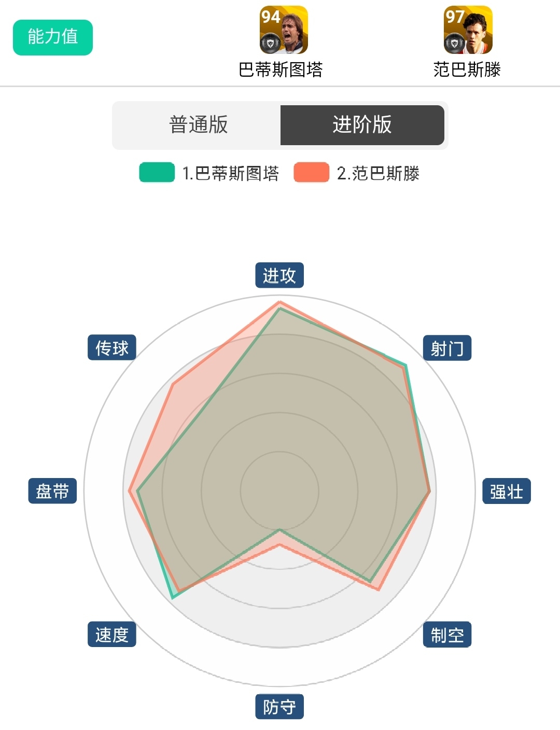Image resolution: width=560 pixels, height=730 pixels.
Task: Choose the 盘带 axis label
Action: click(52, 491)
